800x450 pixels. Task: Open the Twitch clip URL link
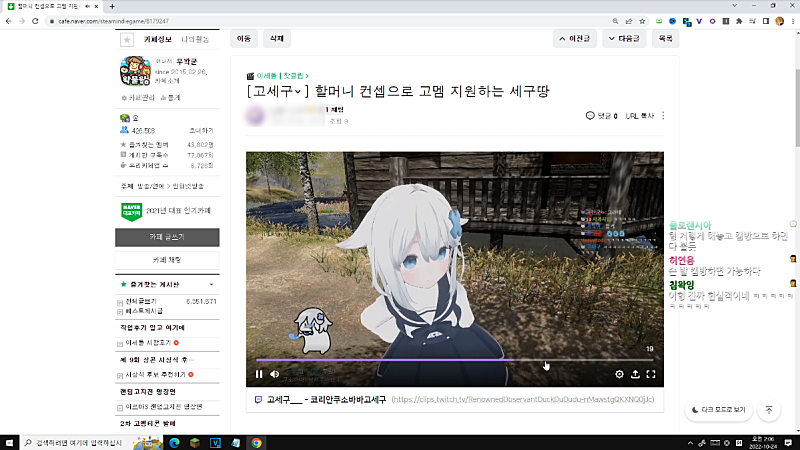[522, 399]
